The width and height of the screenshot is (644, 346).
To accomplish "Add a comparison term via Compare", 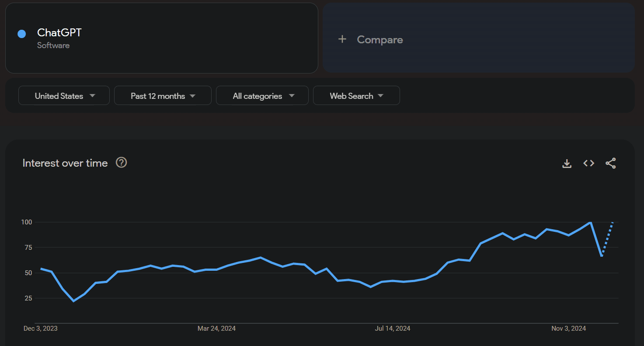I will pyautogui.click(x=479, y=38).
